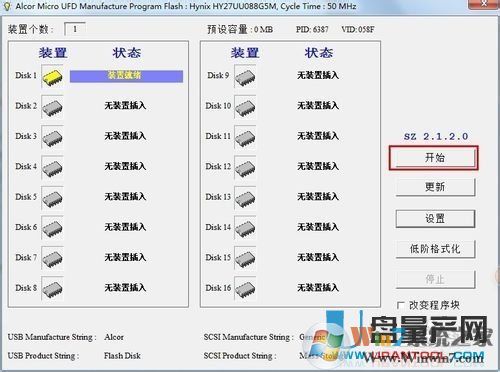Select the Disk 11 chip icon
Screen dimensions: 500x372
(x=245, y=137)
